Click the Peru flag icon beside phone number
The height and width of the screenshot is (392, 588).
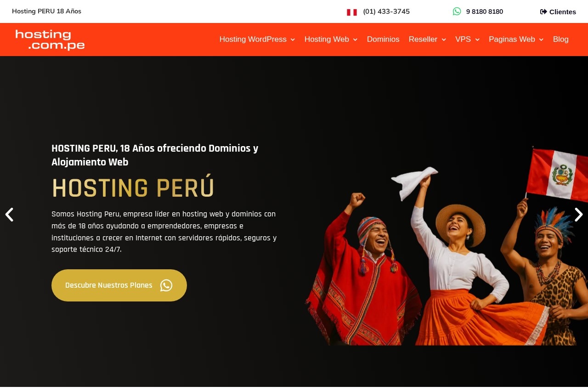(x=352, y=12)
